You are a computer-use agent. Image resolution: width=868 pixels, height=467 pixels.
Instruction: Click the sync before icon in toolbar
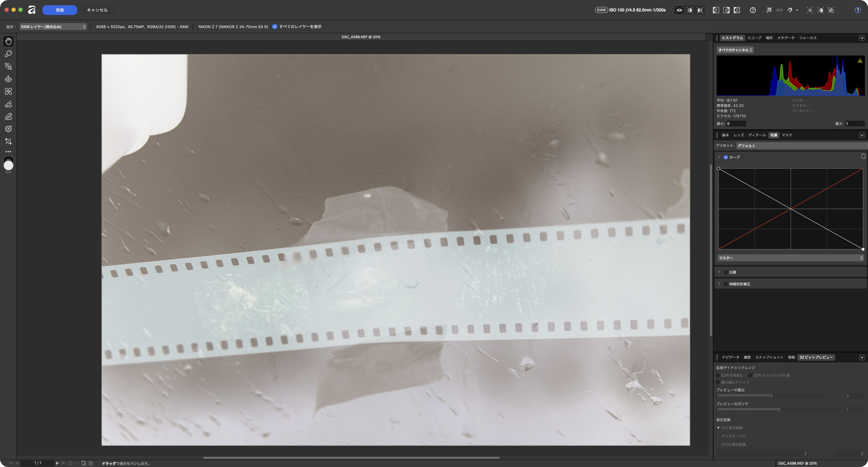(x=716, y=10)
